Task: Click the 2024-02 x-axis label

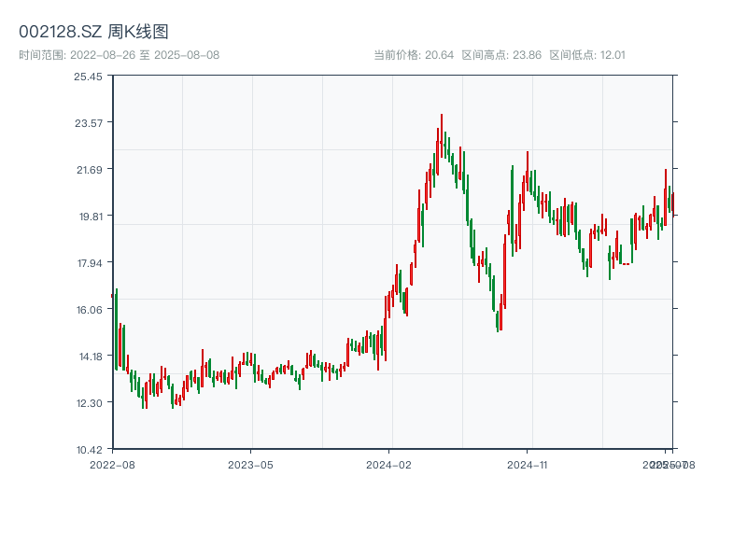Action: [388, 465]
